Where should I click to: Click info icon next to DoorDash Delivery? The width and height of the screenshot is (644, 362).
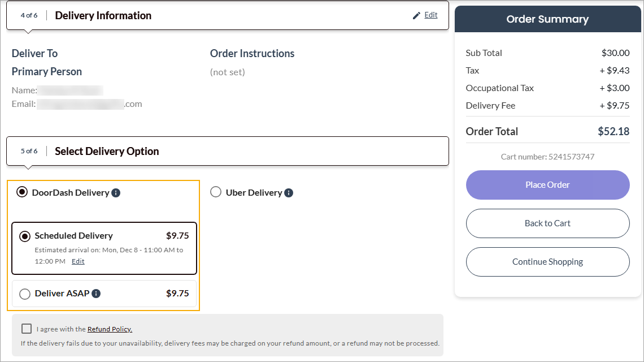pos(116,193)
